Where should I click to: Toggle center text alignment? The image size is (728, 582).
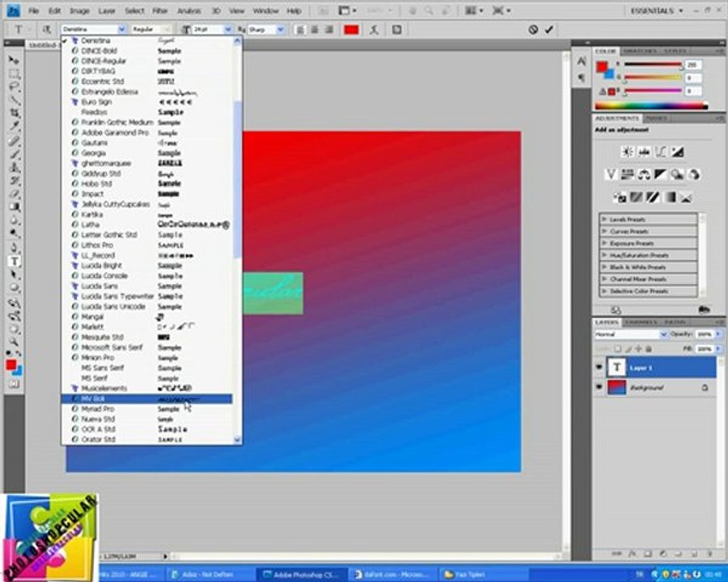point(315,30)
